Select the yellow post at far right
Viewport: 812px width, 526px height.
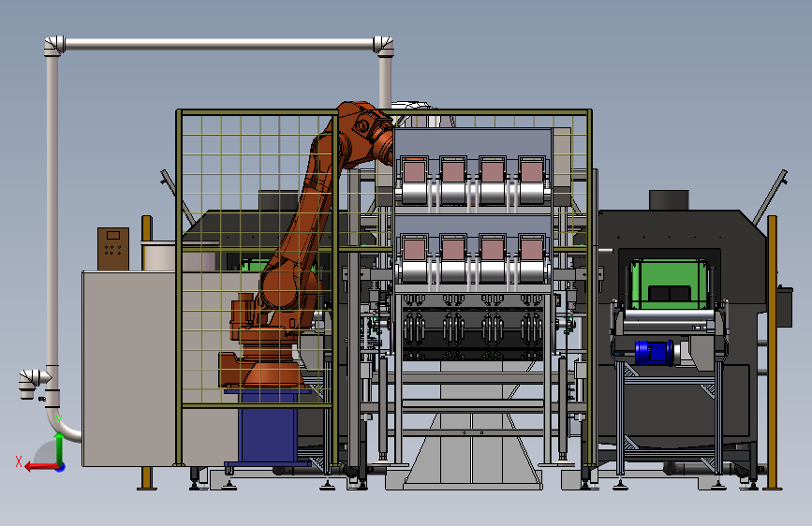pos(772,352)
